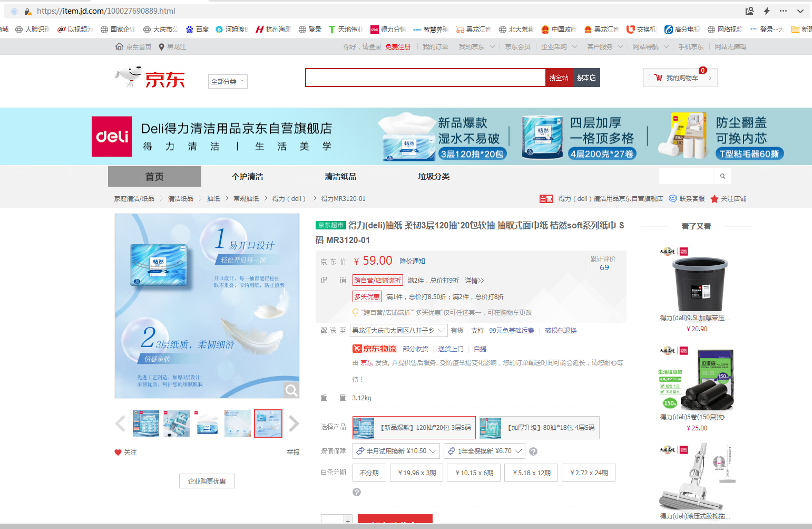Click the contact customer service icon
The image size is (812, 529).
673,199
